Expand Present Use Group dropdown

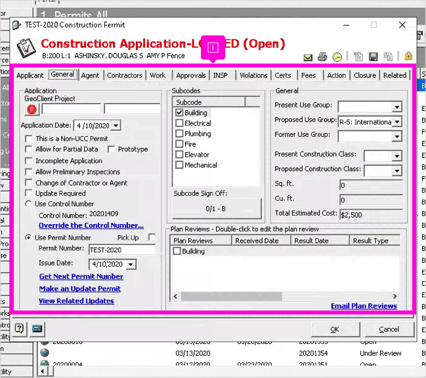tap(397, 107)
